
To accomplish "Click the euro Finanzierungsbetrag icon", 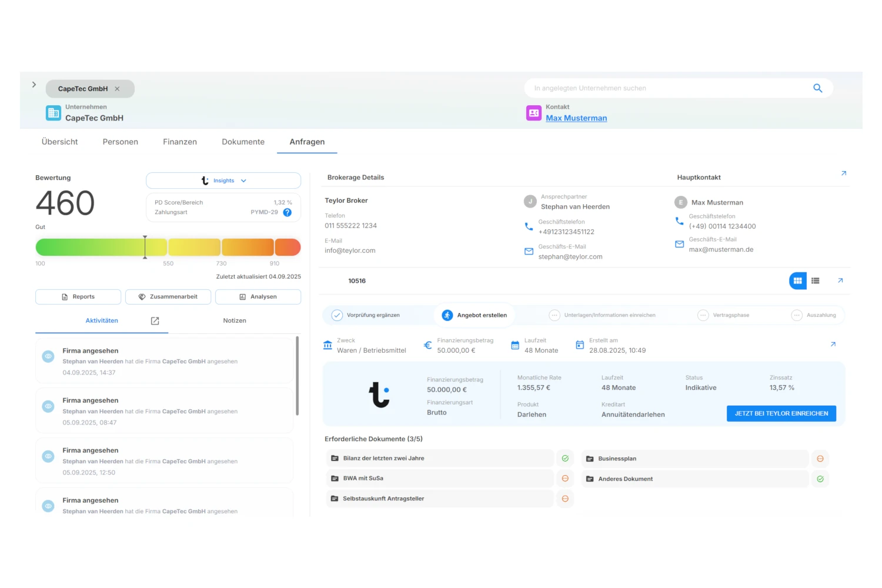I will pyautogui.click(x=428, y=345).
